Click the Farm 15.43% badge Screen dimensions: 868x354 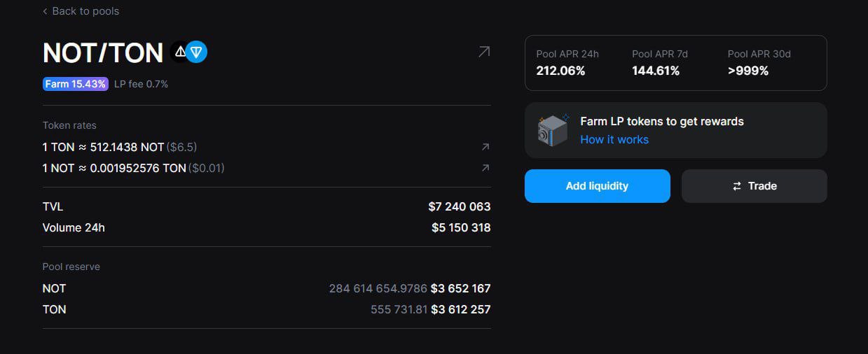pos(76,84)
